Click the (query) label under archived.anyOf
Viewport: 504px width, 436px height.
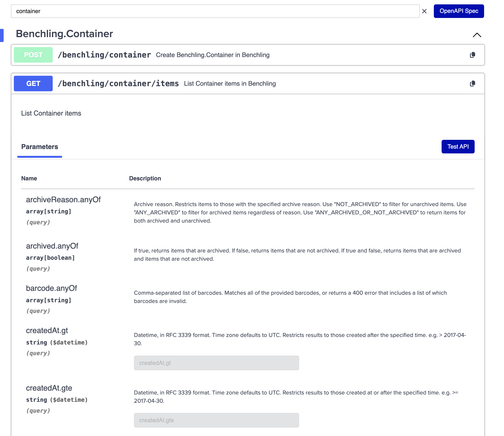38,269
